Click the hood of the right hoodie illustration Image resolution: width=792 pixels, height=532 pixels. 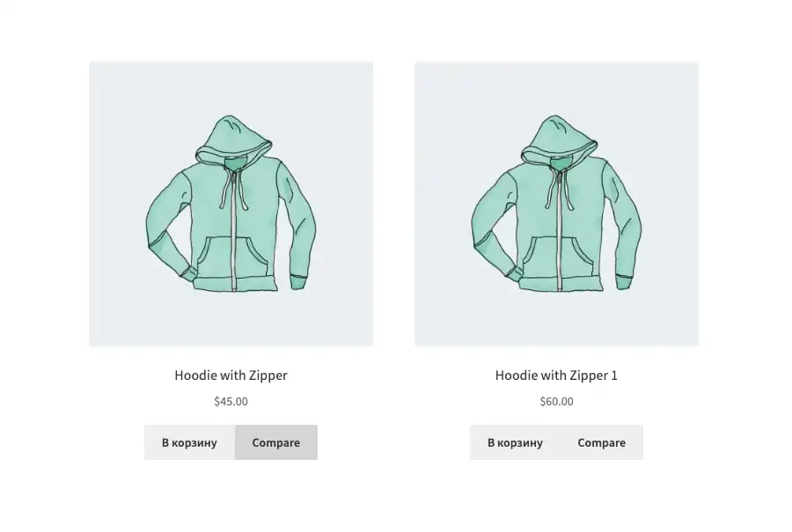click(559, 137)
